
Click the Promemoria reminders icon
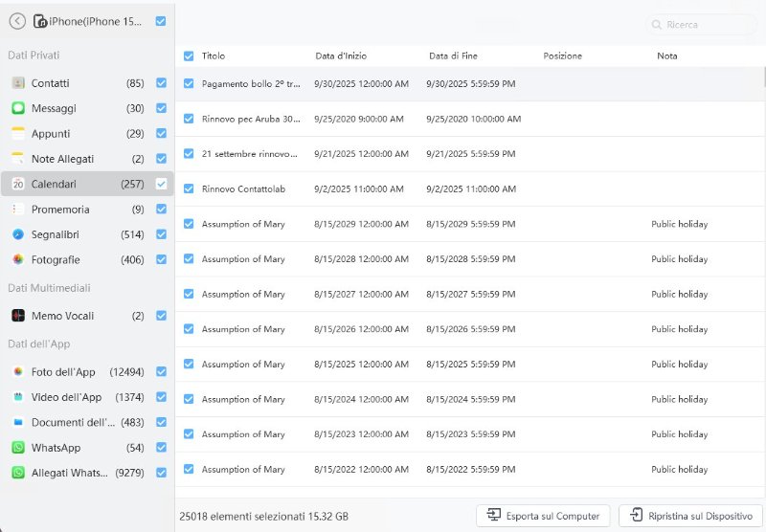click(18, 210)
